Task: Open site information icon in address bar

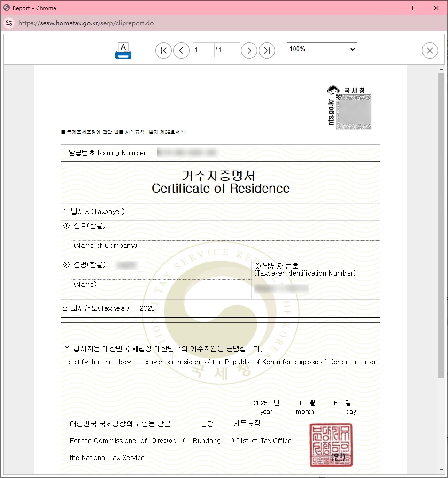Action: tap(9, 23)
